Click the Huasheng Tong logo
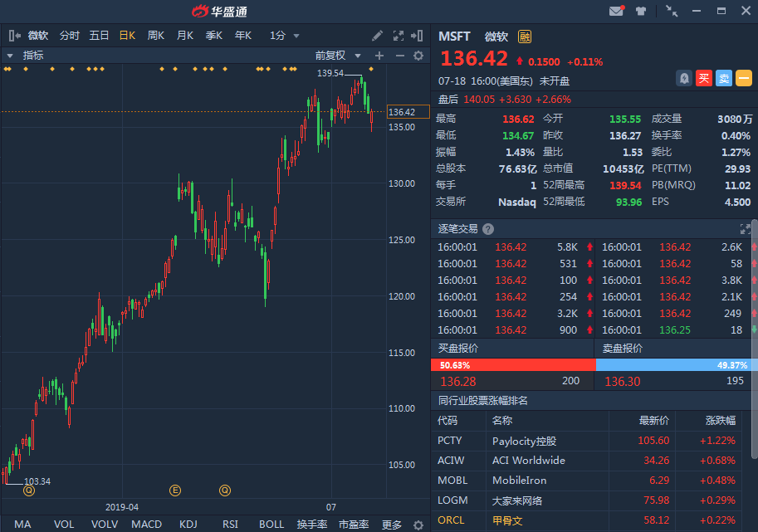The height and width of the screenshot is (532, 758). 219,11
